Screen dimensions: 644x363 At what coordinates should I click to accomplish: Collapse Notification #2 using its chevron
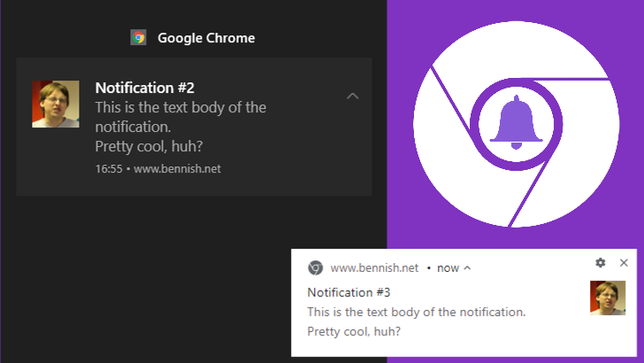(353, 96)
